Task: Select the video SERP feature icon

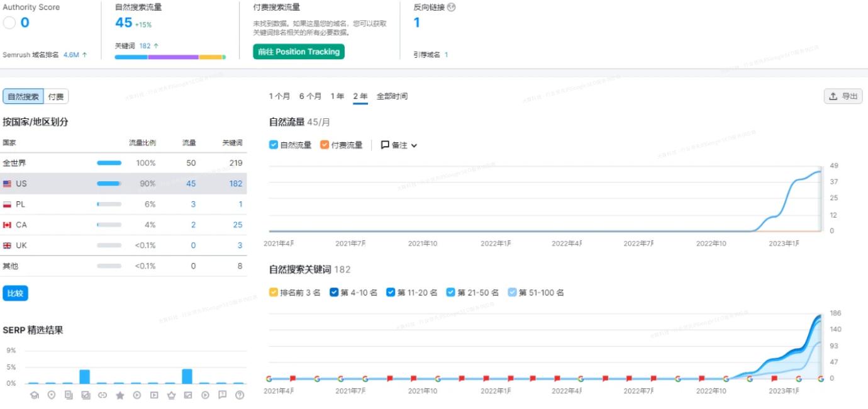Action: coord(155,395)
